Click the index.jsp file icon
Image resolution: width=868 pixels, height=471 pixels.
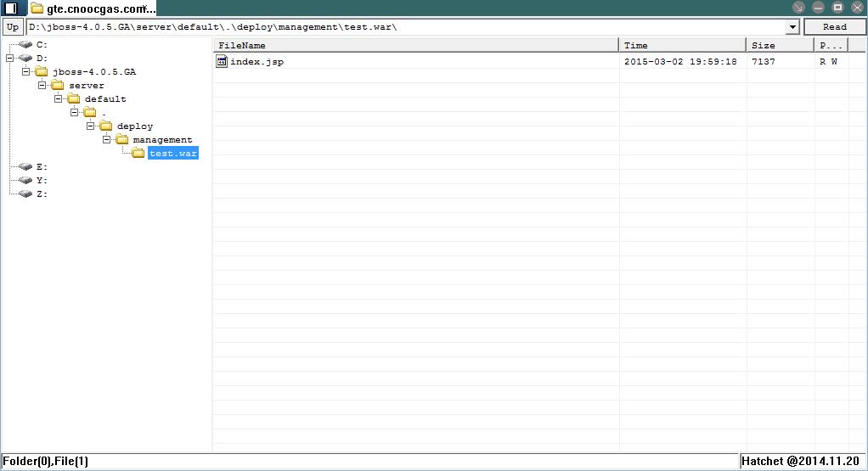coord(222,61)
